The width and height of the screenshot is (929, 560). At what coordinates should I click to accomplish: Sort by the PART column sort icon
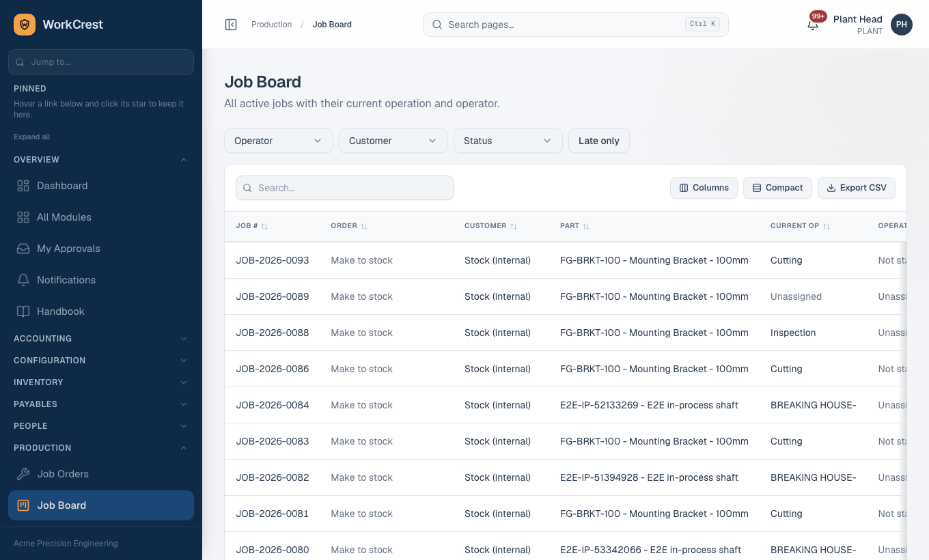tap(586, 226)
